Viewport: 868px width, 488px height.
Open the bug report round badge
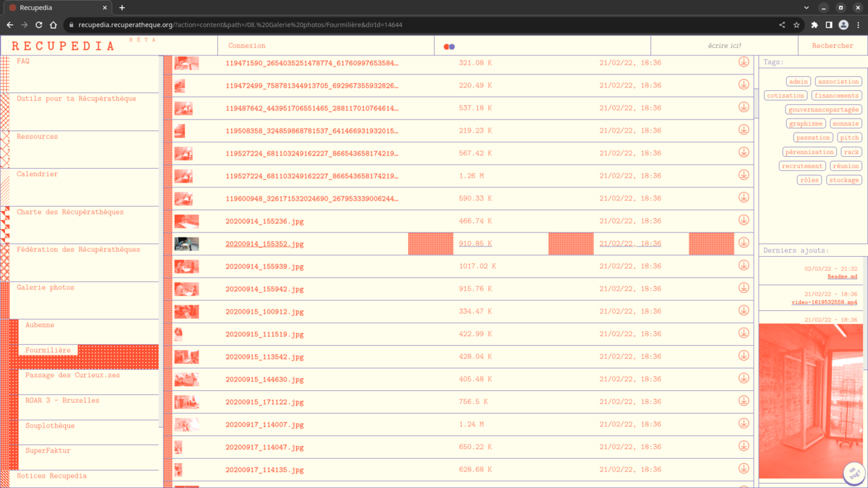pos(853,473)
